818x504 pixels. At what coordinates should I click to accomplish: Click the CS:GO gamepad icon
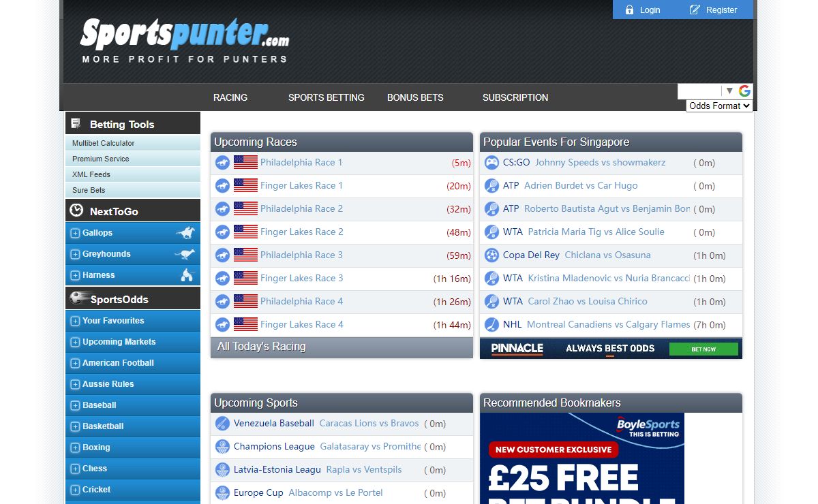tap(491, 163)
